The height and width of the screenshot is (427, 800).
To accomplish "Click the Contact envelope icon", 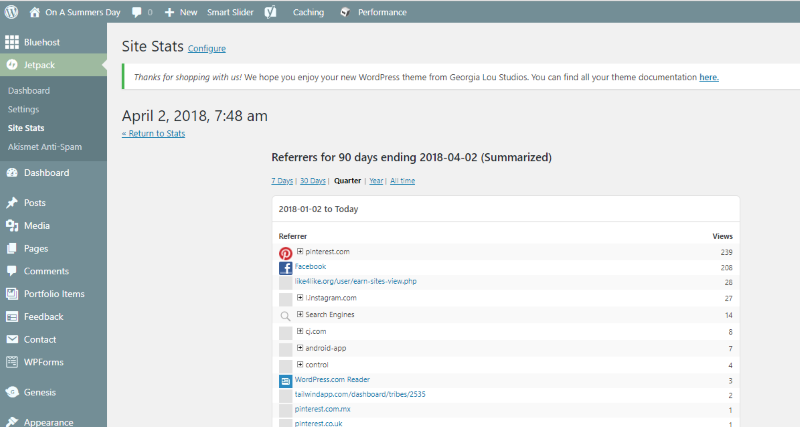I will click(x=12, y=339).
